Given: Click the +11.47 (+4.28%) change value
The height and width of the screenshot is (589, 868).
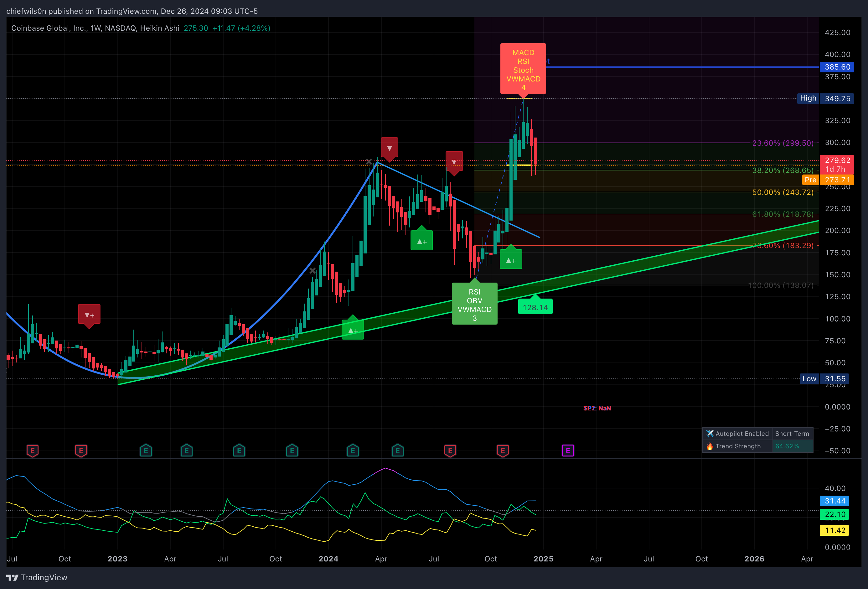Looking at the screenshot, I should click(x=241, y=28).
